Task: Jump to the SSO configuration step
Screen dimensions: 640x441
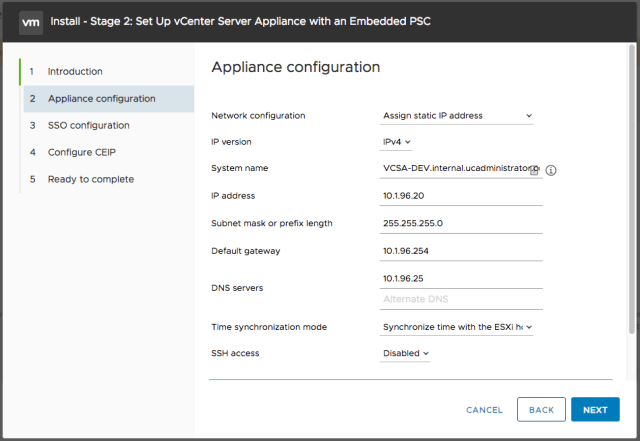Action: [x=88, y=126]
